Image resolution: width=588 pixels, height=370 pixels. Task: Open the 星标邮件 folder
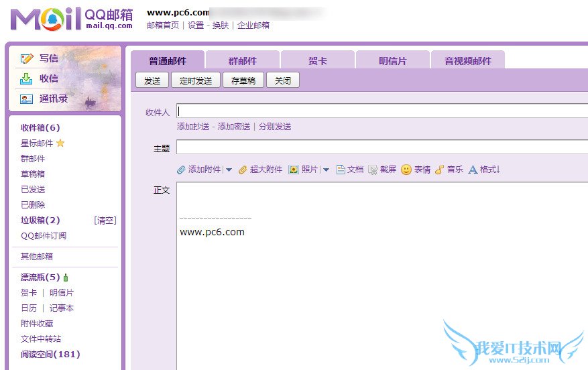tap(37, 143)
